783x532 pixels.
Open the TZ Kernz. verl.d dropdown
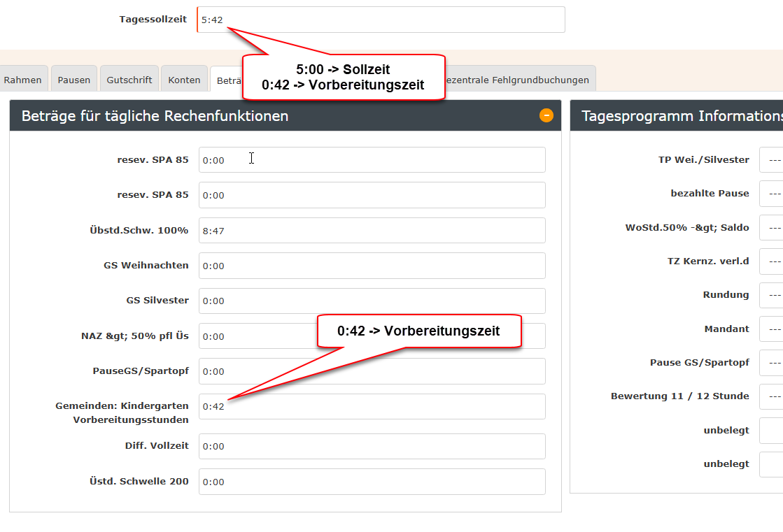pos(771,261)
